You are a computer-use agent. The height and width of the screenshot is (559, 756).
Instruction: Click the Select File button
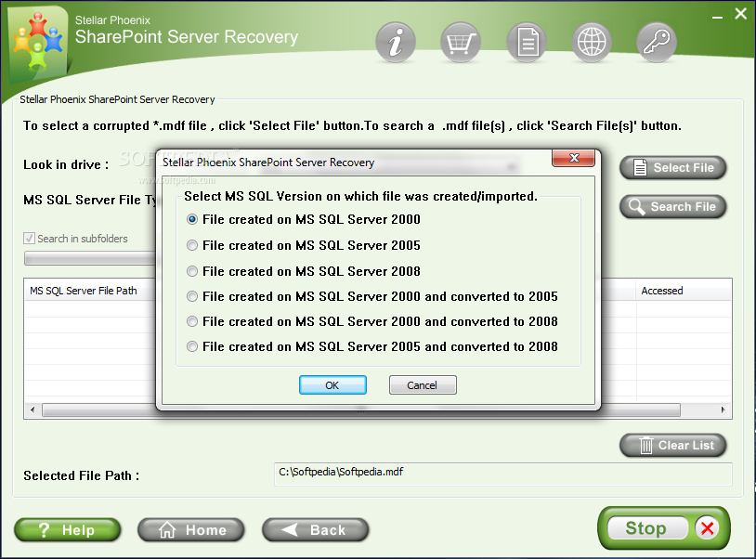[x=673, y=168]
